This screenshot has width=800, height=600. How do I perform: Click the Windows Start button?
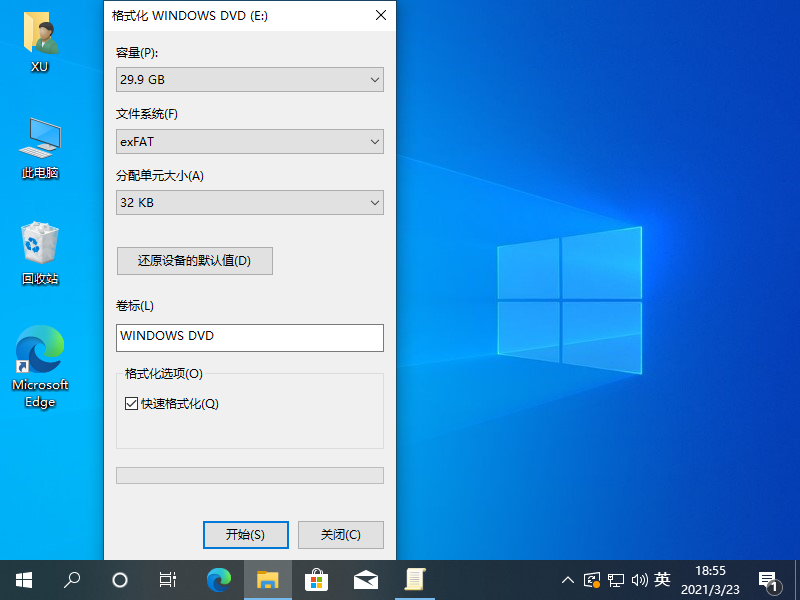click(23, 579)
